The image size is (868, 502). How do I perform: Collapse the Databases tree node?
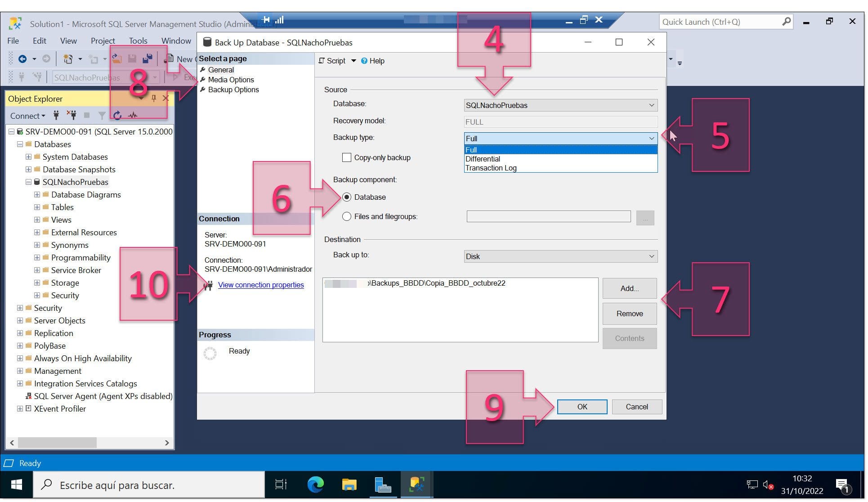[20, 144]
